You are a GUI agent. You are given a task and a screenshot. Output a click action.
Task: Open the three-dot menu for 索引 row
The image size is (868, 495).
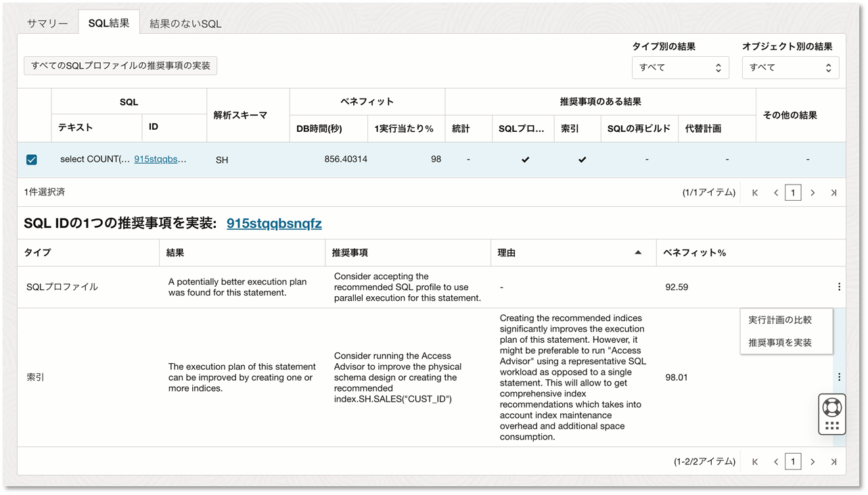[x=839, y=377]
